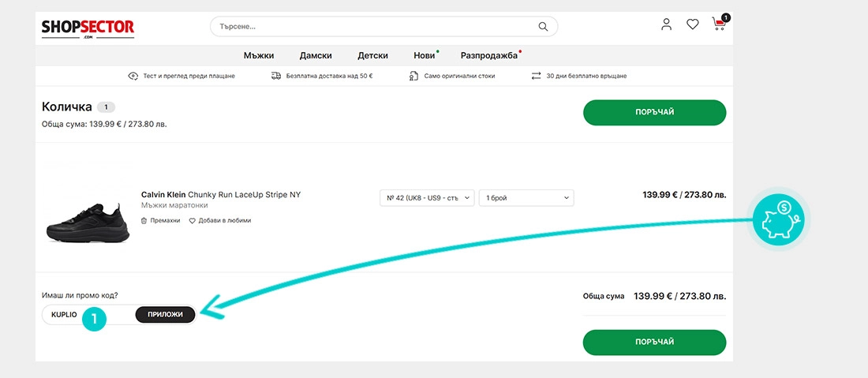Click the trash icon next to Премахни
This screenshot has width=868, height=378.
144,220
